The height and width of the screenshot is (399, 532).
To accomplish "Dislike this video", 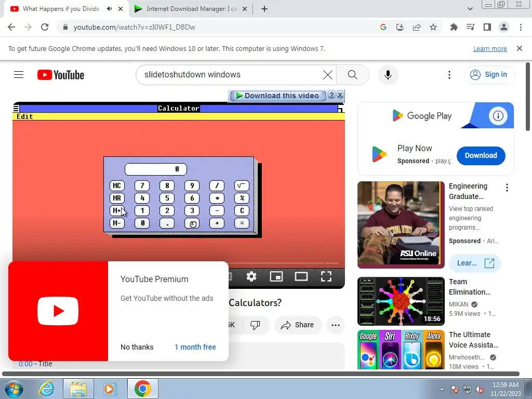I will [x=255, y=325].
